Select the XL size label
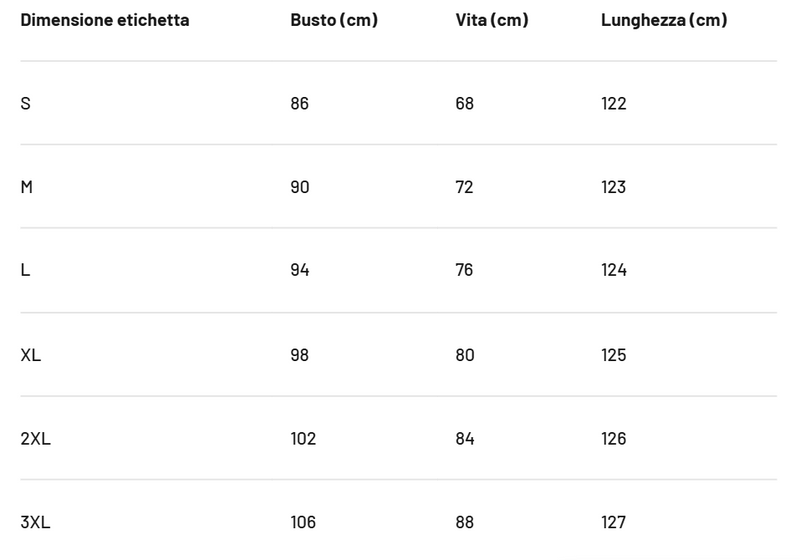Viewport: 800px width, 560px height. point(31,355)
